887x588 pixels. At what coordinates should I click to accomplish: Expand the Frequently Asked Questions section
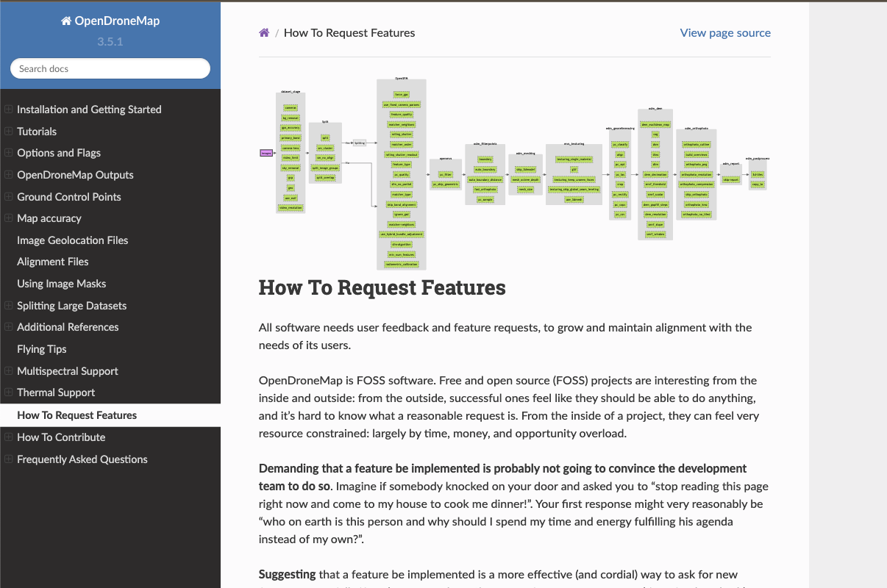tap(7, 459)
